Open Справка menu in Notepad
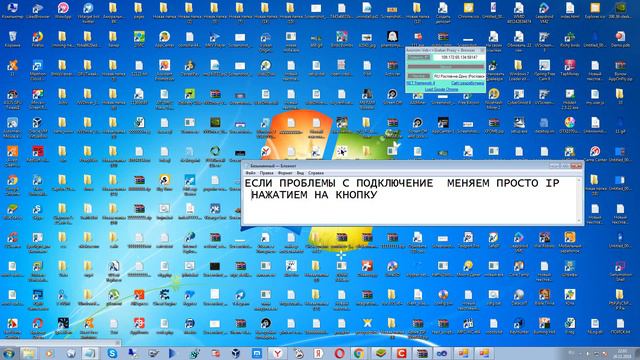This screenshot has height=360, width=640. pyautogui.click(x=316, y=173)
